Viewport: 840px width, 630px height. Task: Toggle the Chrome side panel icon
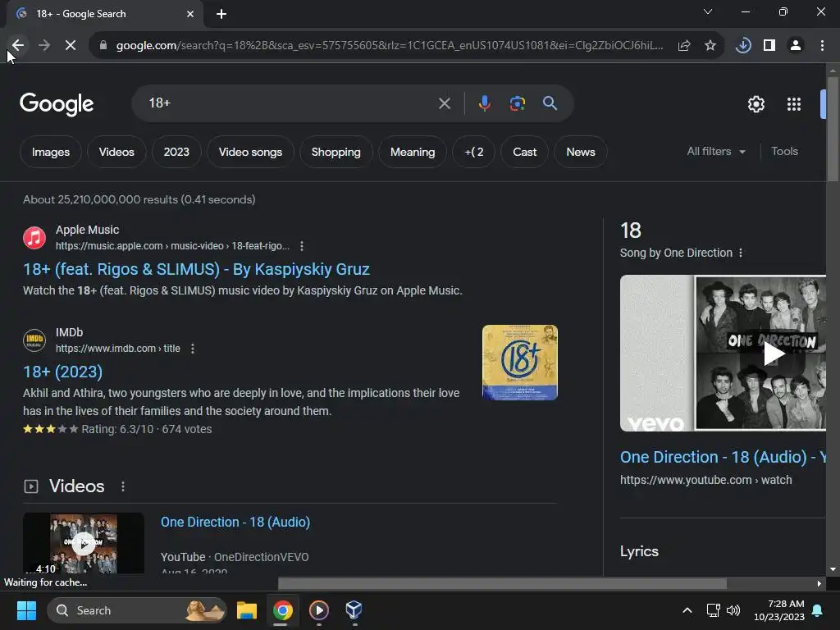[769, 46]
